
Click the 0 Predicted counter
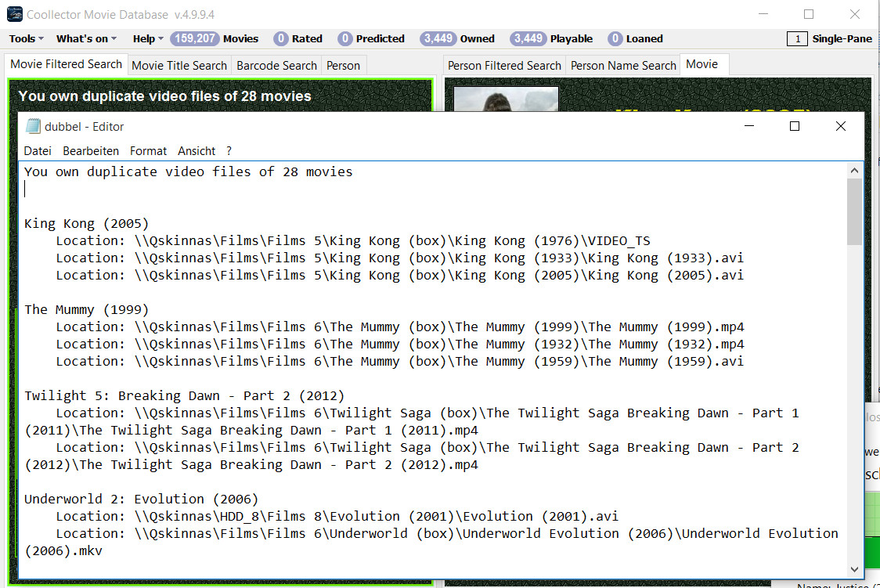pos(371,38)
